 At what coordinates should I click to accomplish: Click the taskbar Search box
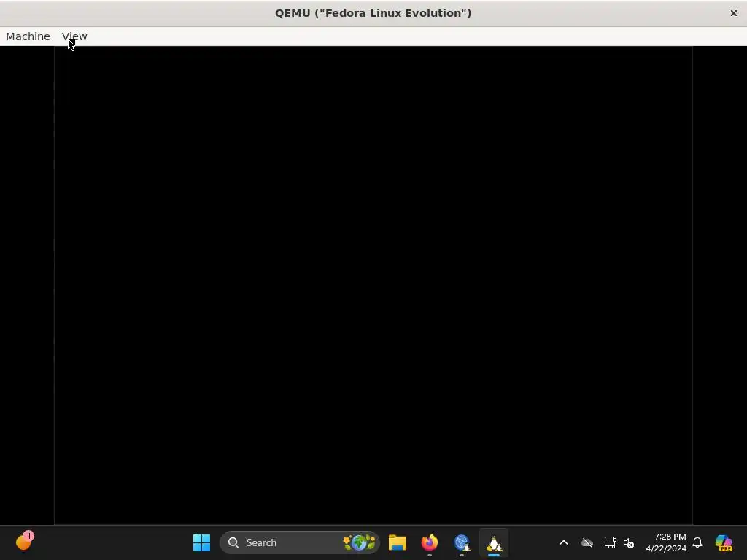click(x=300, y=542)
